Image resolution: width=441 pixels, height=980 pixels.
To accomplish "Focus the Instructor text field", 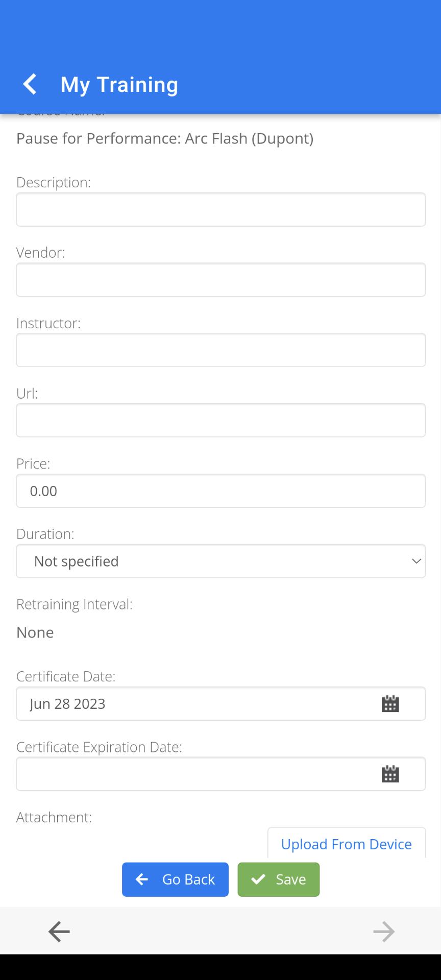I will point(221,350).
